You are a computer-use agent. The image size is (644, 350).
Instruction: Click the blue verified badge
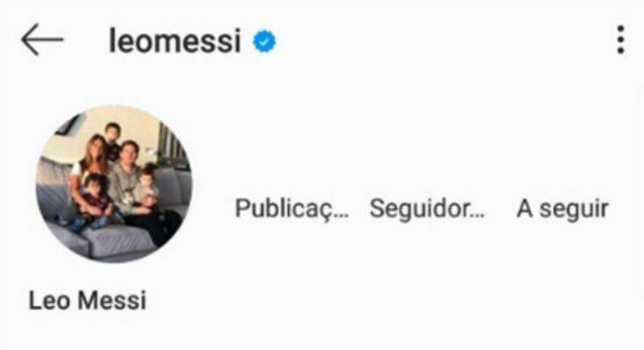(265, 41)
